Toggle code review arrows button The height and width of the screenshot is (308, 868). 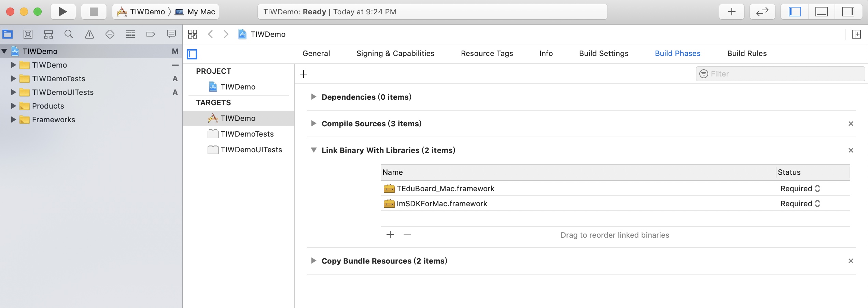(x=762, y=12)
